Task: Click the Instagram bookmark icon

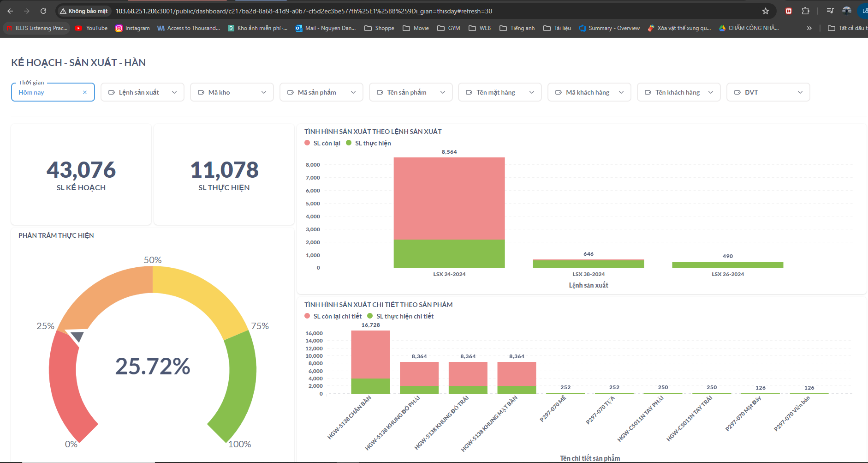Action: coord(119,28)
